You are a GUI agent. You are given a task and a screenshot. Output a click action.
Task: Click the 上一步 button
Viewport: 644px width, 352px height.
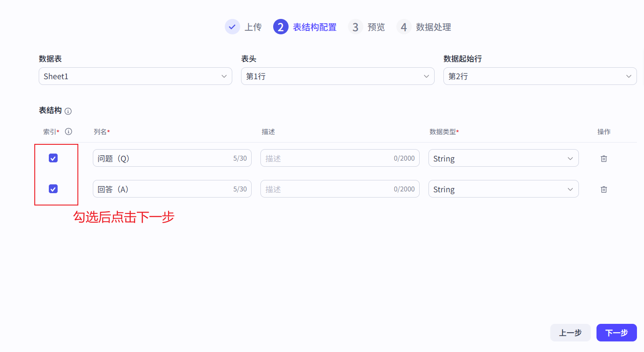tap(570, 333)
